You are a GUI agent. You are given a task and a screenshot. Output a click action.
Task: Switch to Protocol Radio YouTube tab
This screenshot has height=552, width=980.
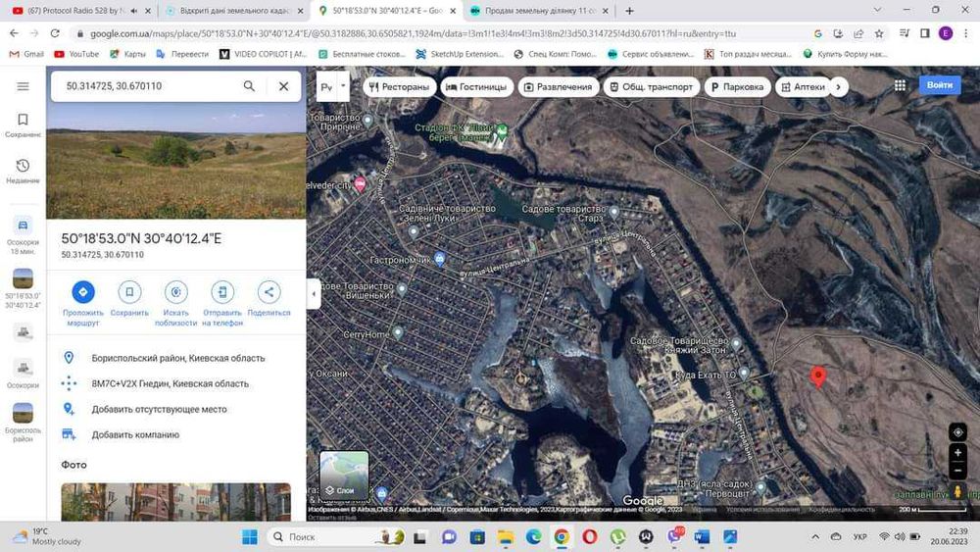click(x=77, y=11)
